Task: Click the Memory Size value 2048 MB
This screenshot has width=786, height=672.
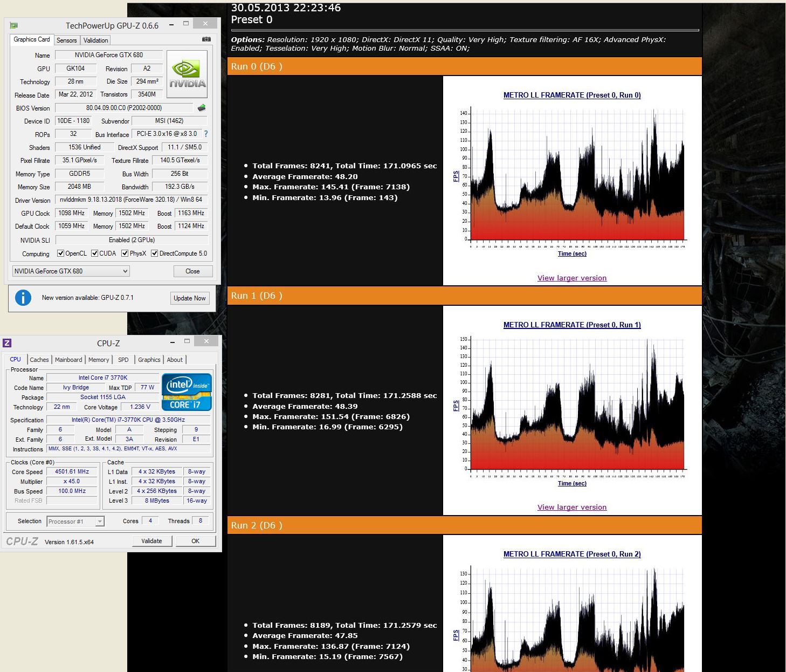Action: point(79,187)
